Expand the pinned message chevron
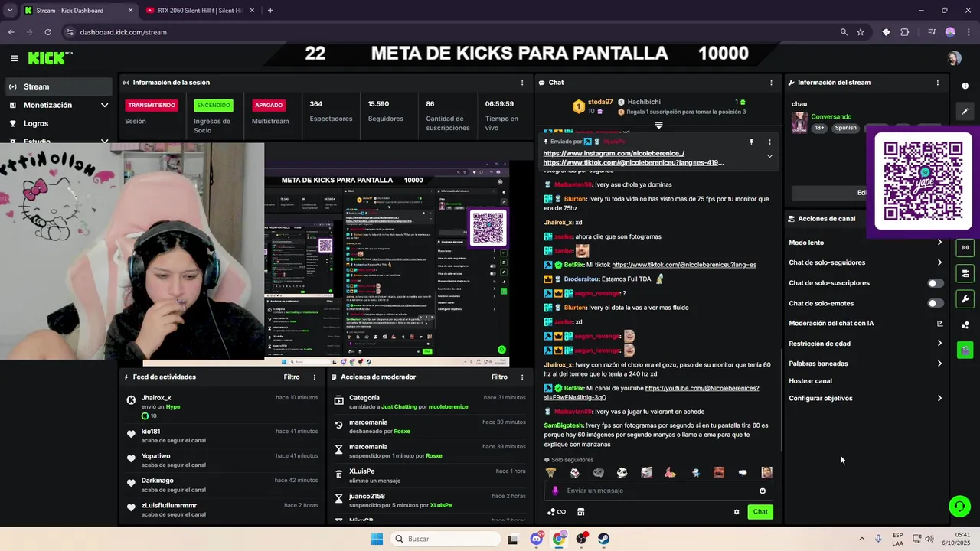This screenshot has width=980, height=551. tap(769, 156)
